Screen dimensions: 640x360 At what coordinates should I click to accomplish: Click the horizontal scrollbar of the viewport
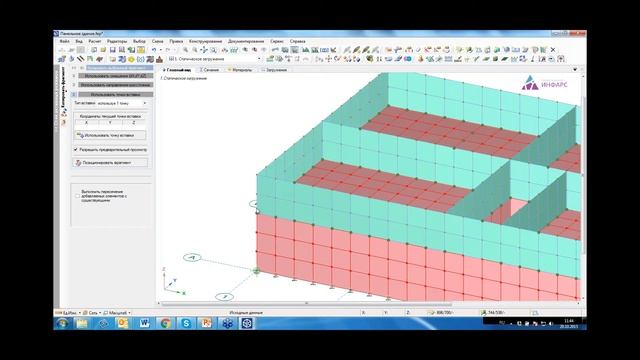pyautogui.click(x=307, y=304)
